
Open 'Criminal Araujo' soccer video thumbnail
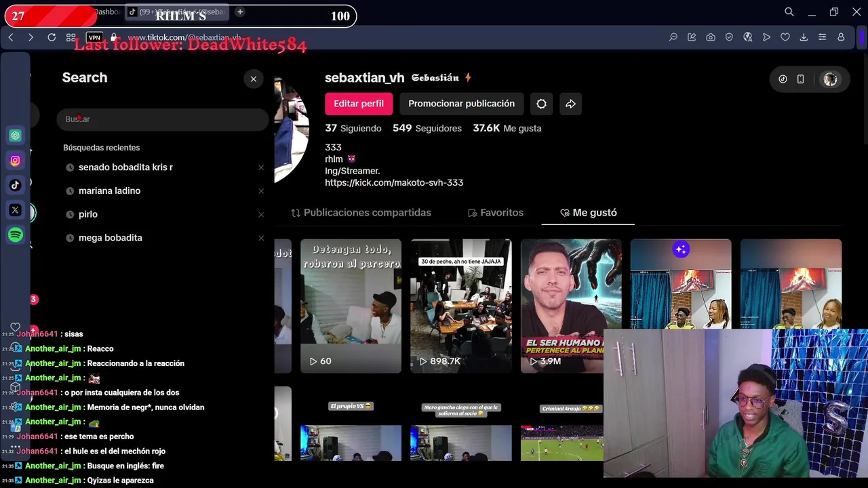[562, 424]
